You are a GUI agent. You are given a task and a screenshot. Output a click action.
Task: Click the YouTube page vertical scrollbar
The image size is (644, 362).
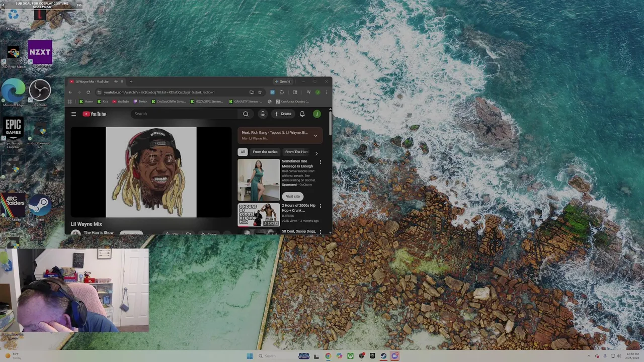[330, 123]
